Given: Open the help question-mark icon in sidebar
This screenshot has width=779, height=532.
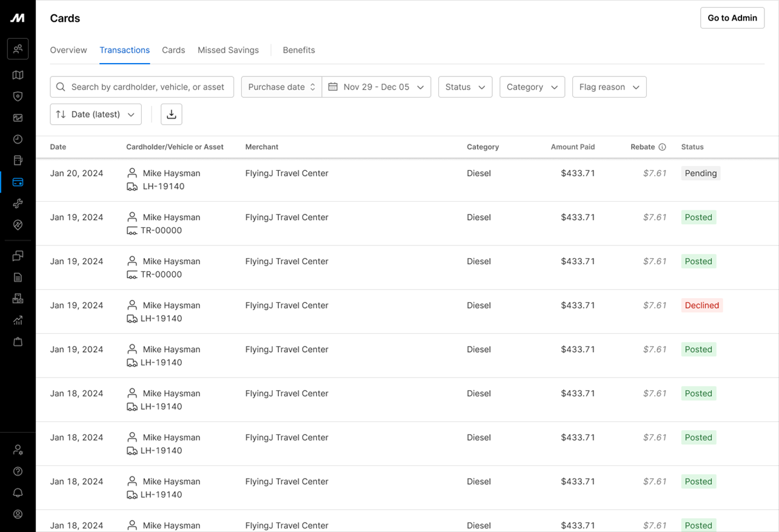Looking at the screenshot, I should coord(18,471).
